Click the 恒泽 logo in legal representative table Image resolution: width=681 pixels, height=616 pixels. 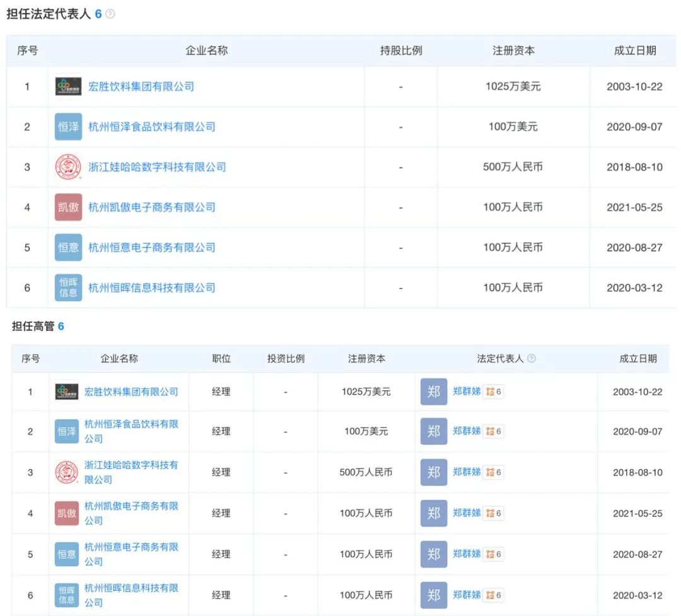(68, 126)
